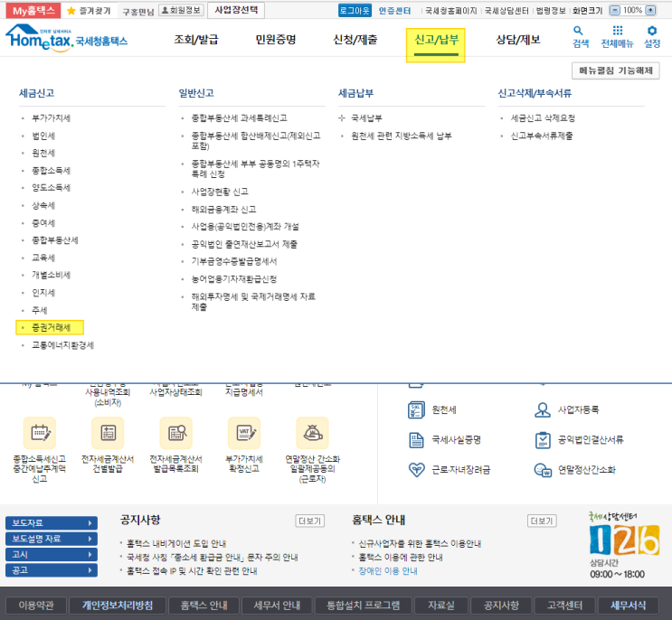This screenshot has width=672, height=620.
Task: Open the 신고/납부 menu
Action: click(x=436, y=40)
